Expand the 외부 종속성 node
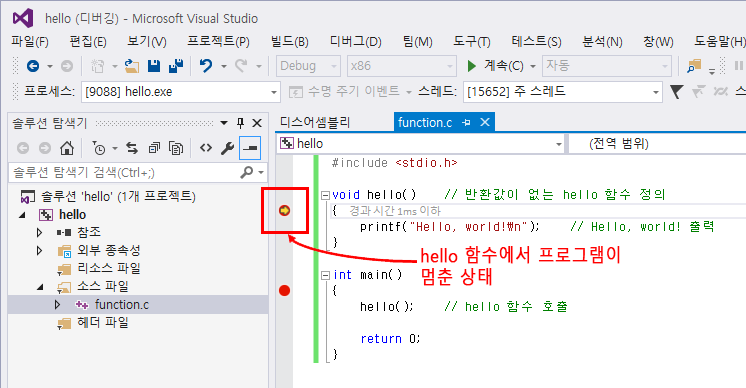Viewport: 746px width, 388px height. [39, 251]
